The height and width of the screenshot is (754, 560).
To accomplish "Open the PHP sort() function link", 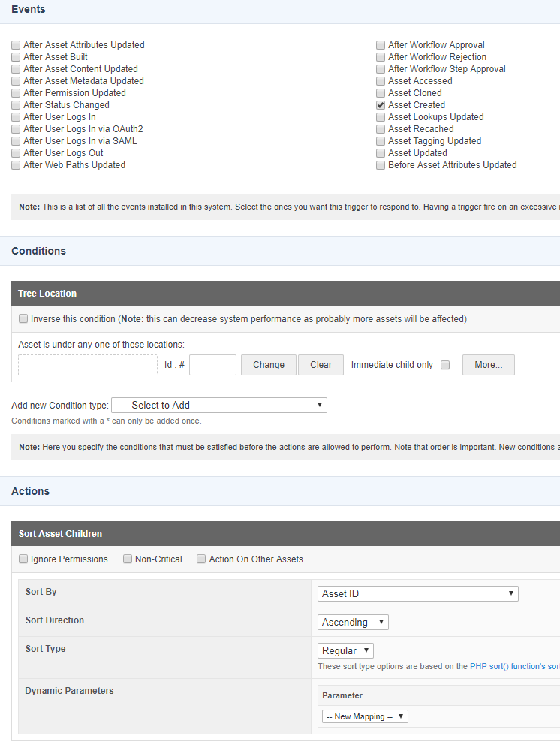I will pyautogui.click(x=515, y=666).
